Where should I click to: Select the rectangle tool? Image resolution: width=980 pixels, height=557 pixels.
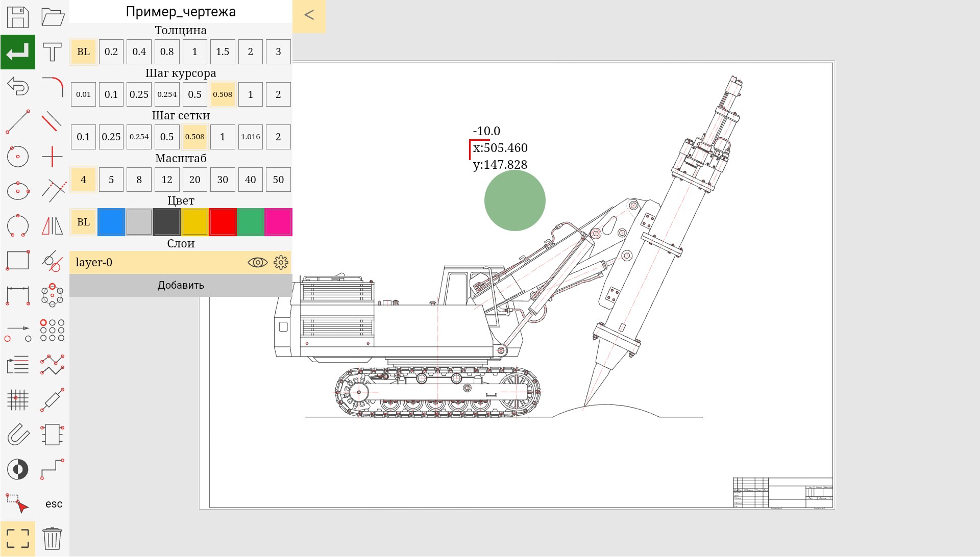pyautogui.click(x=18, y=260)
